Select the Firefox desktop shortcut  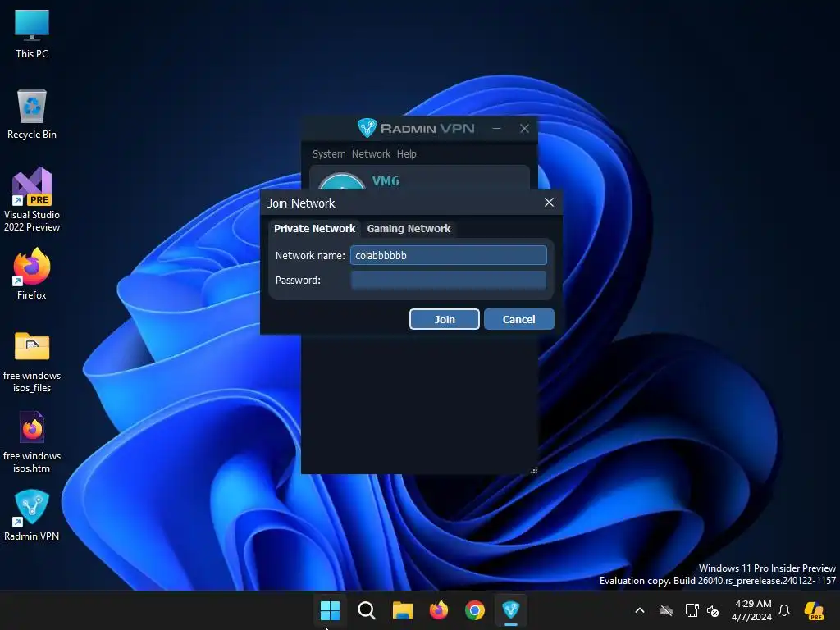pos(32,274)
